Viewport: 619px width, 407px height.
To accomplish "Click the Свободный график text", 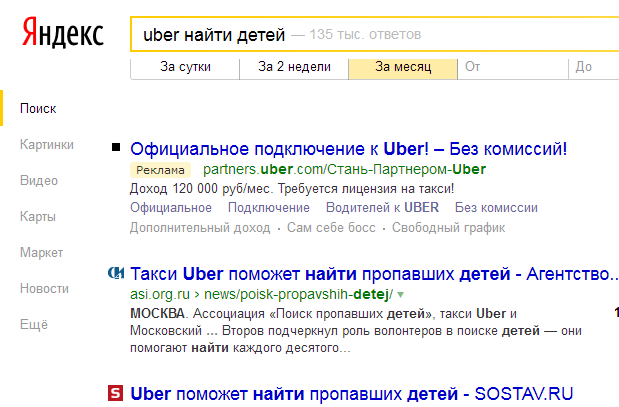I will [448, 228].
